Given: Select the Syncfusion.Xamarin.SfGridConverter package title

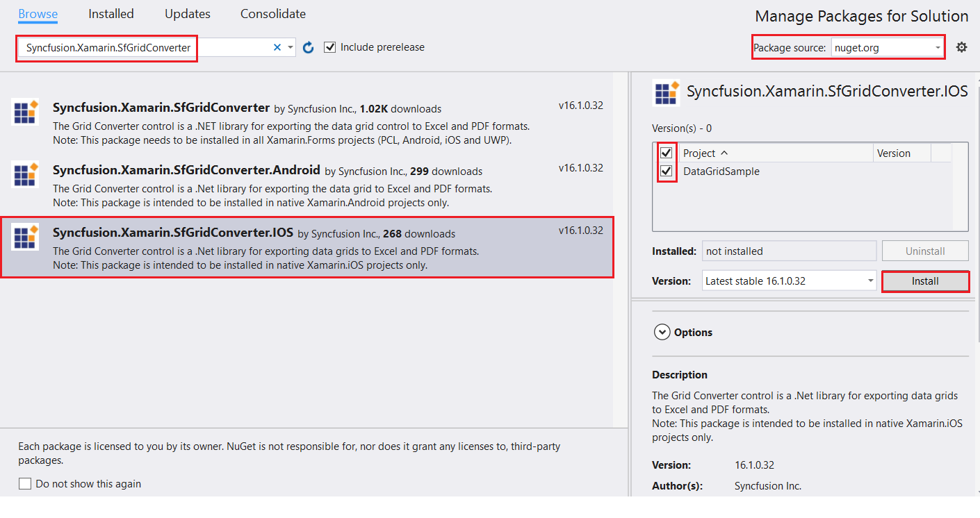Looking at the screenshot, I should 161,108.
